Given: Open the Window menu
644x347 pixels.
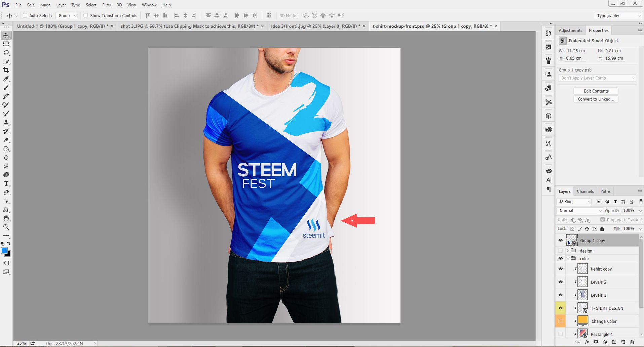Looking at the screenshot, I should pyautogui.click(x=149, y=5).
